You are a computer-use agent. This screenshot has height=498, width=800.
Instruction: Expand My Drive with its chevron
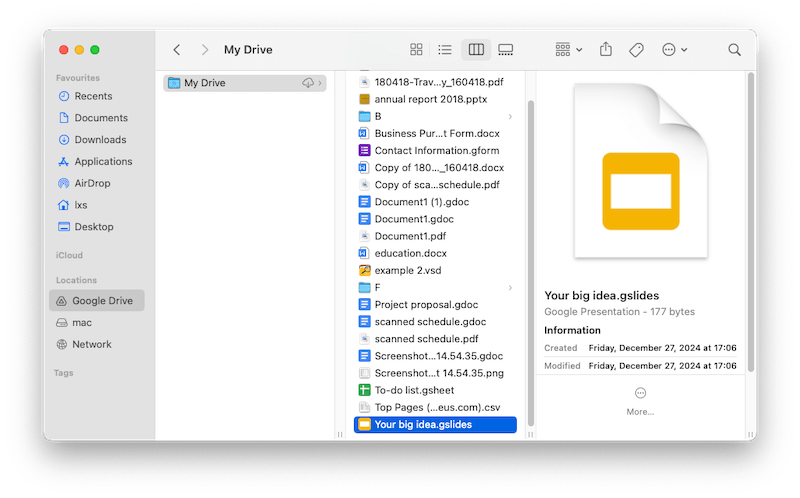pos(320,83)
